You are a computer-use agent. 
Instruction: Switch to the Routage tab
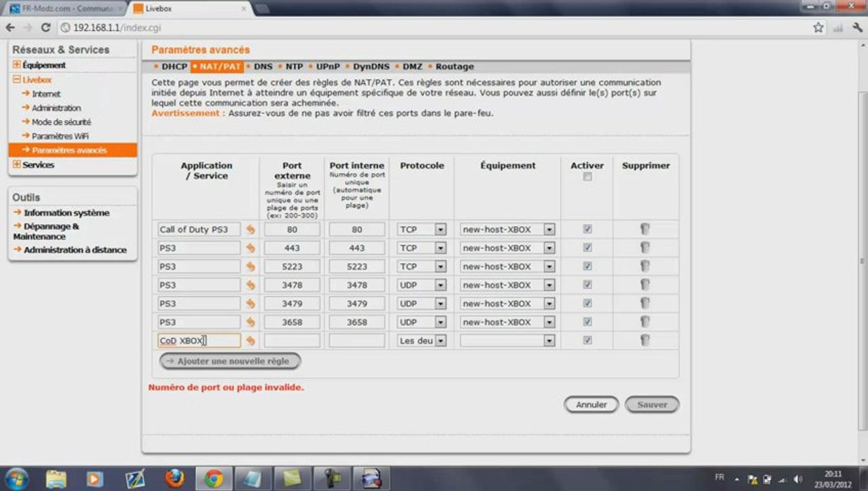454,67
